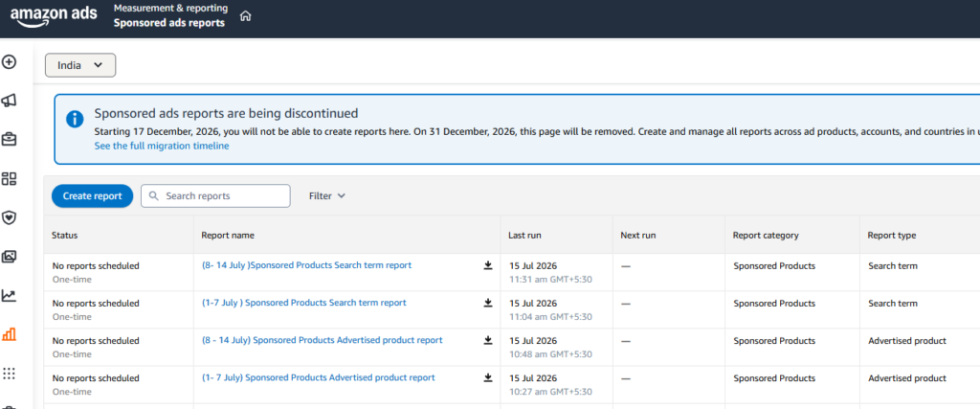The height and width of the screenshot is (409, 980).
Task: Click the blue info icon in banner
Action: pos(75,119)
